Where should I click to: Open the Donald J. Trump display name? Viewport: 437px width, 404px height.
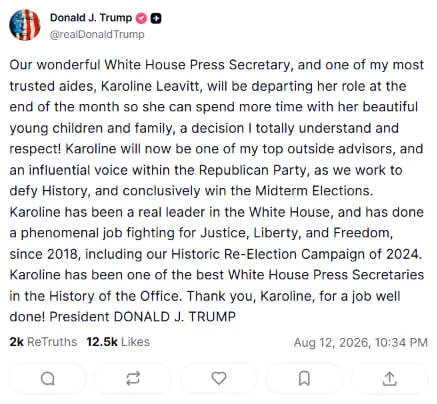tap(91, 18)
